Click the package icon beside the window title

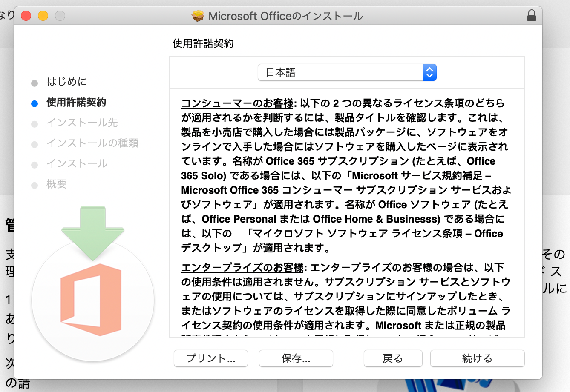(x=198, y=16)
